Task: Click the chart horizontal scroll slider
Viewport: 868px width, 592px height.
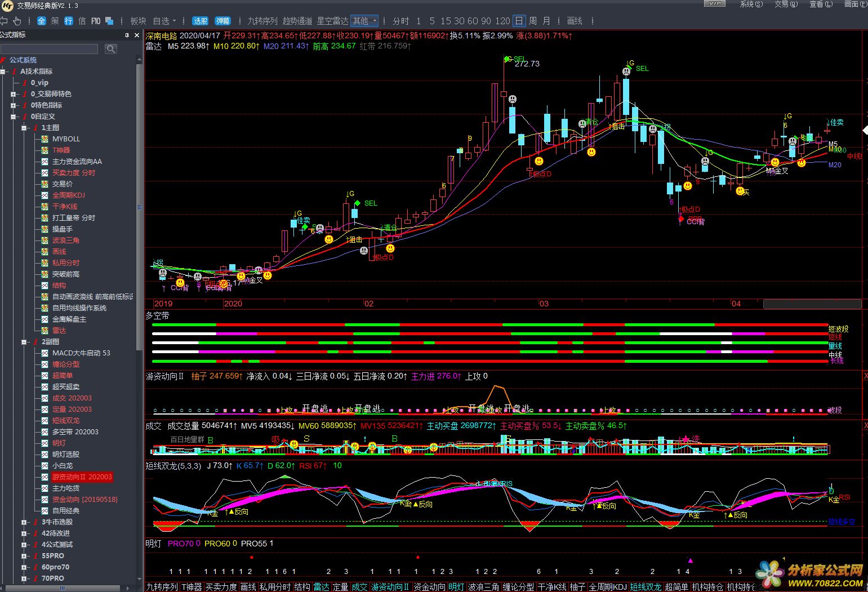Action: point(812,304)
